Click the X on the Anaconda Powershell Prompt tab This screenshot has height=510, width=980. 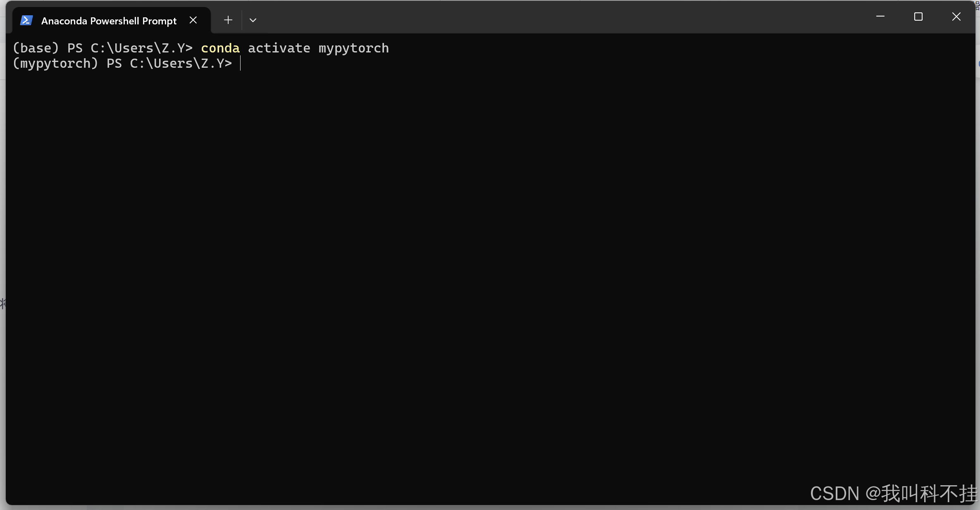[193, 19]
